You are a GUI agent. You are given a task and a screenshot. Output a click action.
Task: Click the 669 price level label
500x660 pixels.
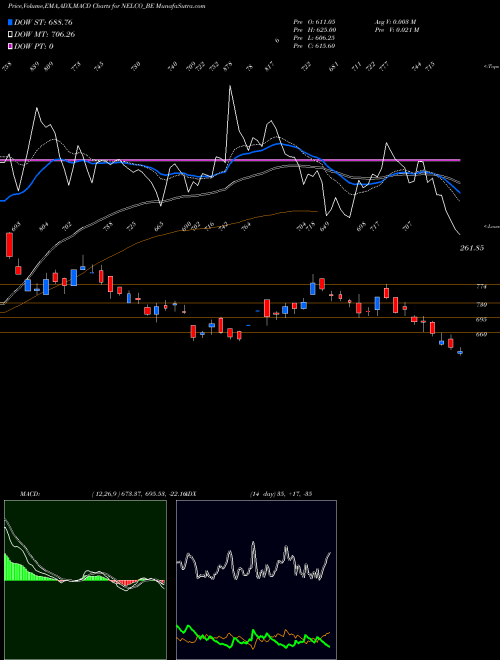pyautogui.click(x=481, y=334)
